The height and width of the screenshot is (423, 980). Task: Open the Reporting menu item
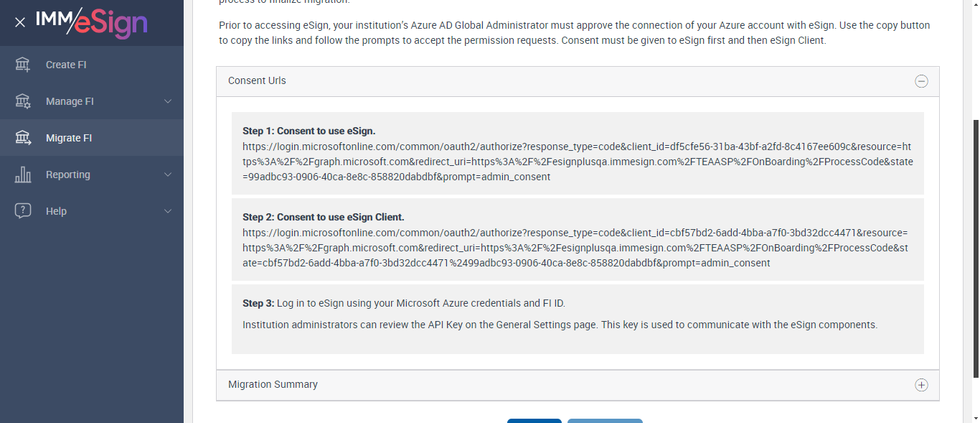point(92,175)
